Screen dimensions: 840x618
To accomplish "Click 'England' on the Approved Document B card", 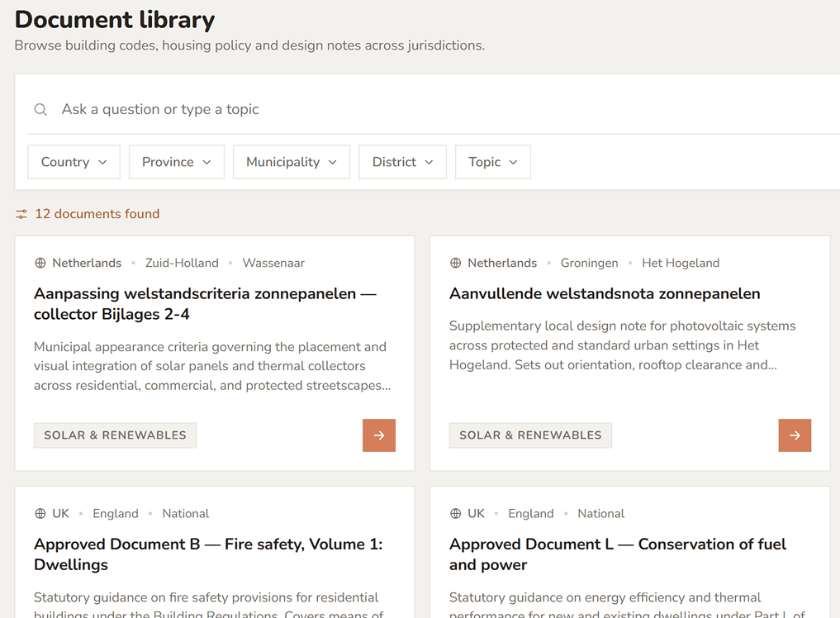I will (116, 513).
